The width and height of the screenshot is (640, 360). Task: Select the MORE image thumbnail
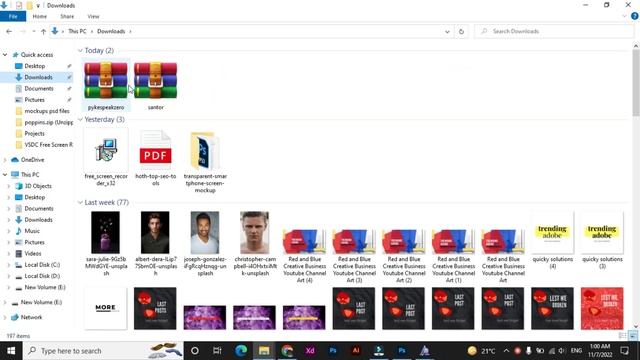pos(106,308)
